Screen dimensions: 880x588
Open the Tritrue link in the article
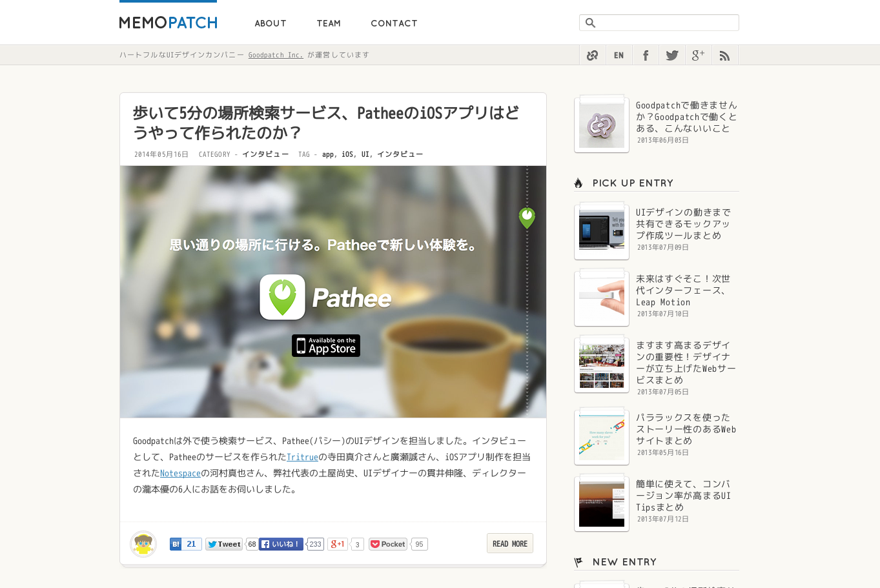tap(302, 457)
